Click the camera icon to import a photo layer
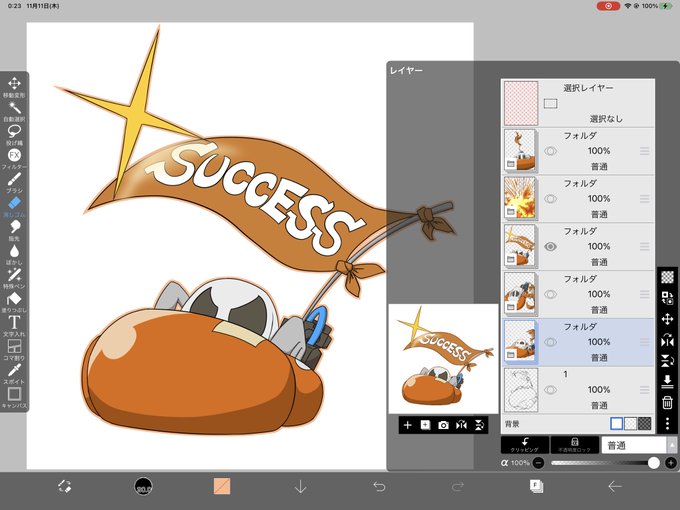Viewport: 680px width, 510px height. [x=443, y=425]
